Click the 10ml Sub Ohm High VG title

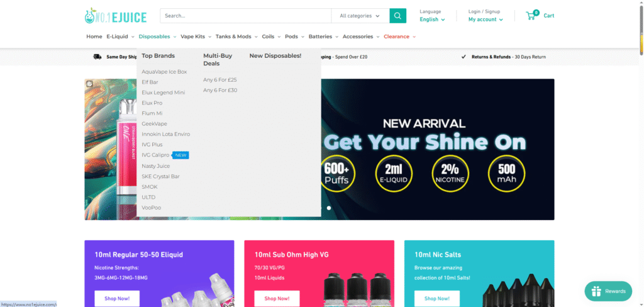(x=292, y=255)
